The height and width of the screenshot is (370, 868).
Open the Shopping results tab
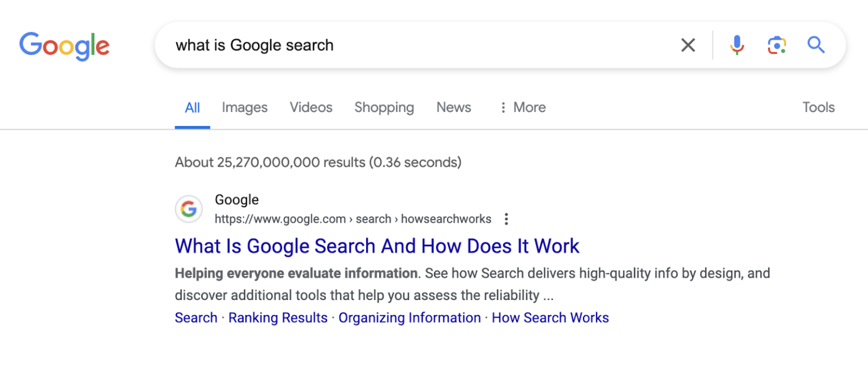[x=384, y=107]
